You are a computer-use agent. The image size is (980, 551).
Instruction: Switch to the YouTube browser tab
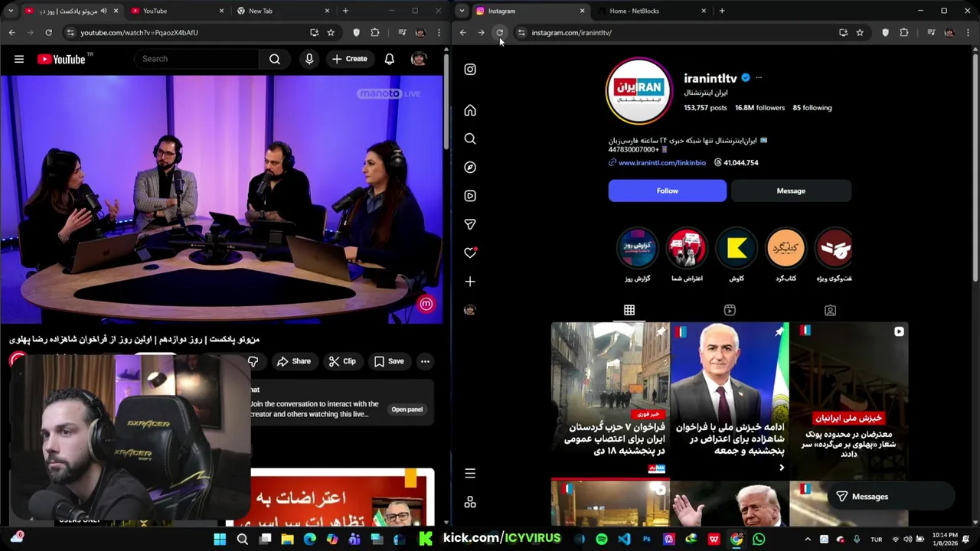tap(175, 11)
